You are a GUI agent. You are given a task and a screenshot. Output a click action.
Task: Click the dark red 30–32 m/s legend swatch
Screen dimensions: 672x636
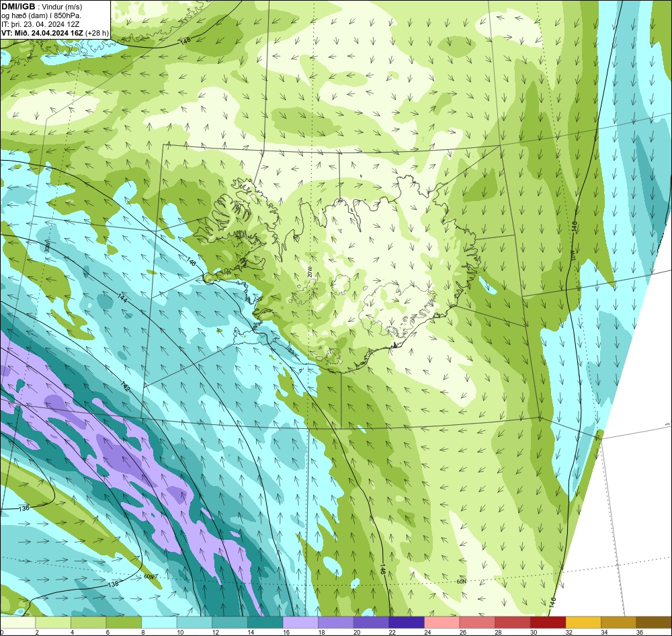point(548,623)
